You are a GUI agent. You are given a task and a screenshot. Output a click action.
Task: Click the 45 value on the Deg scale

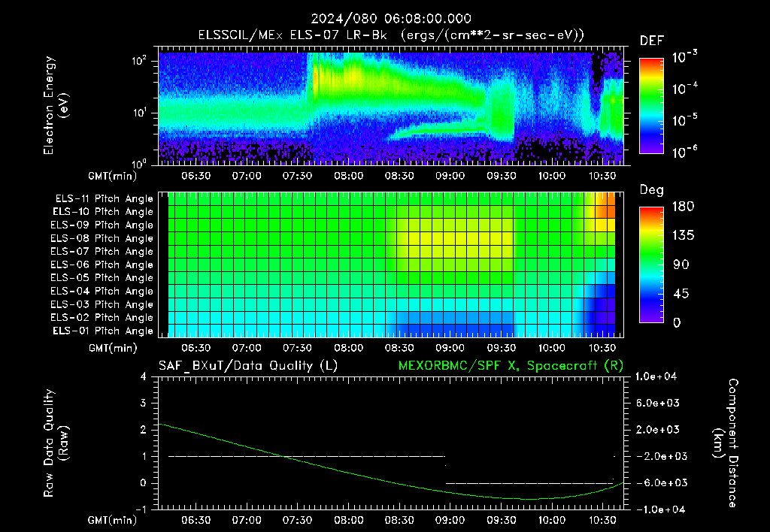(683, 294)
